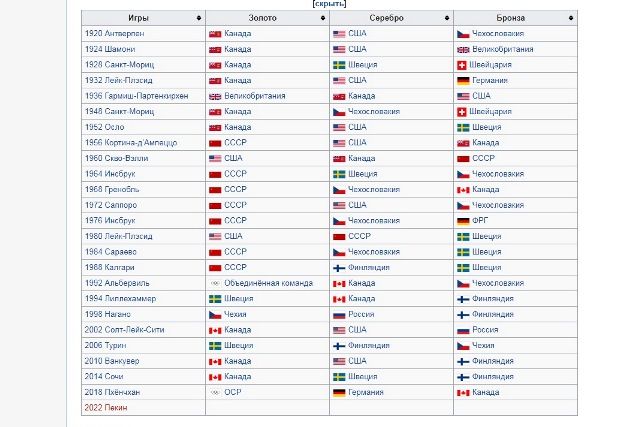
Task: Toggle table visibility with the скрыть link
Action: pyautogui.click(x=329, y=4)
